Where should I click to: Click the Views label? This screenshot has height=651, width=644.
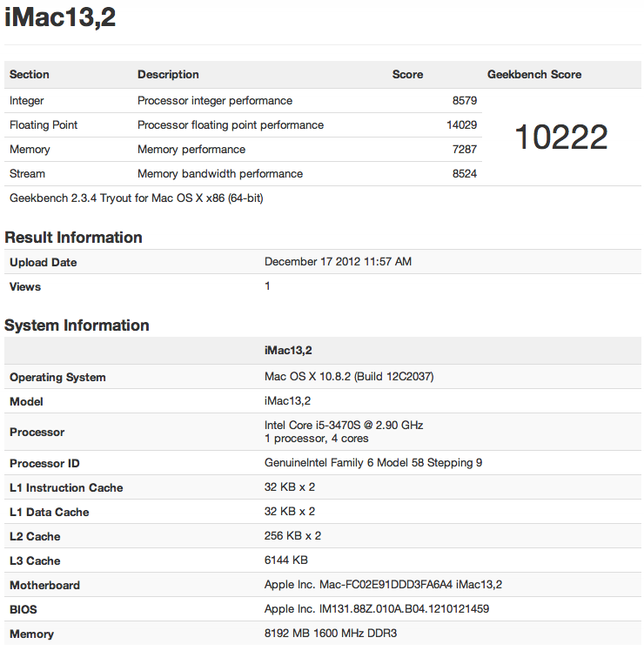[x=25, y=287]
